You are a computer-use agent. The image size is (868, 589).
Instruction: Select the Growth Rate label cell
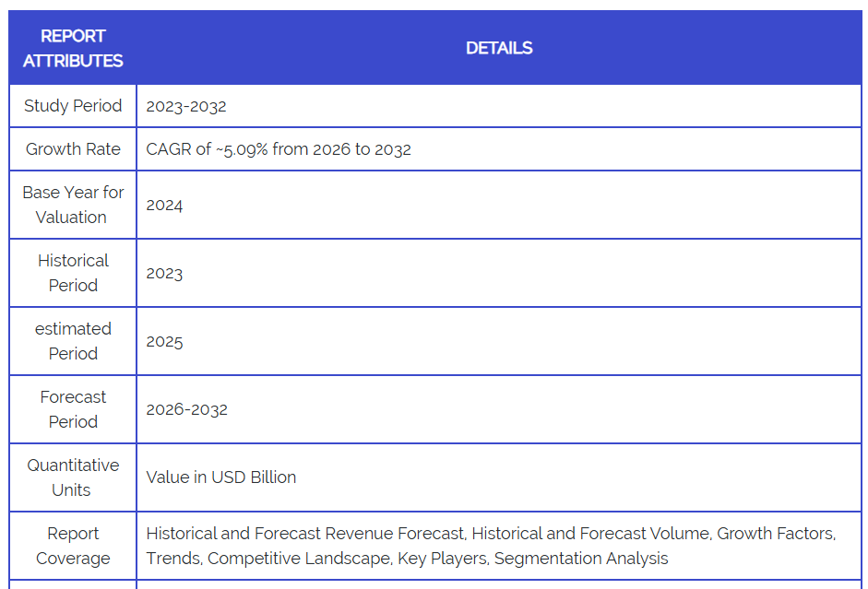tap(73, 149)
